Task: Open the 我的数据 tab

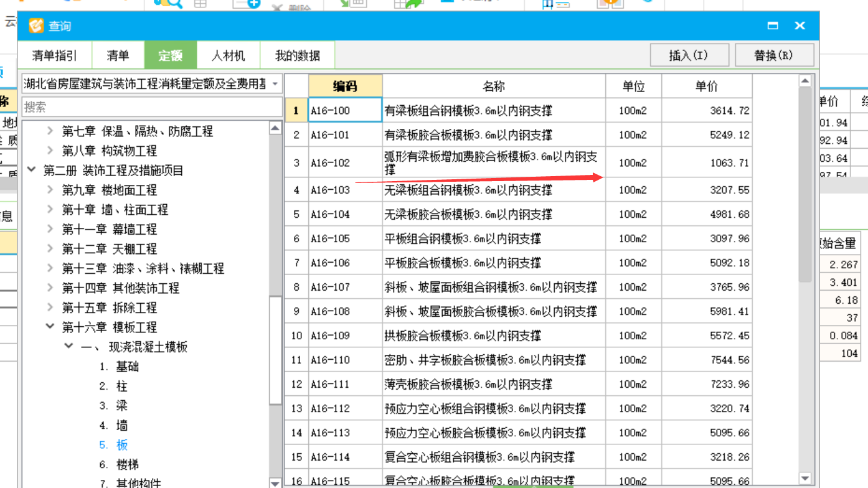Action: click(x=298, y=55)
